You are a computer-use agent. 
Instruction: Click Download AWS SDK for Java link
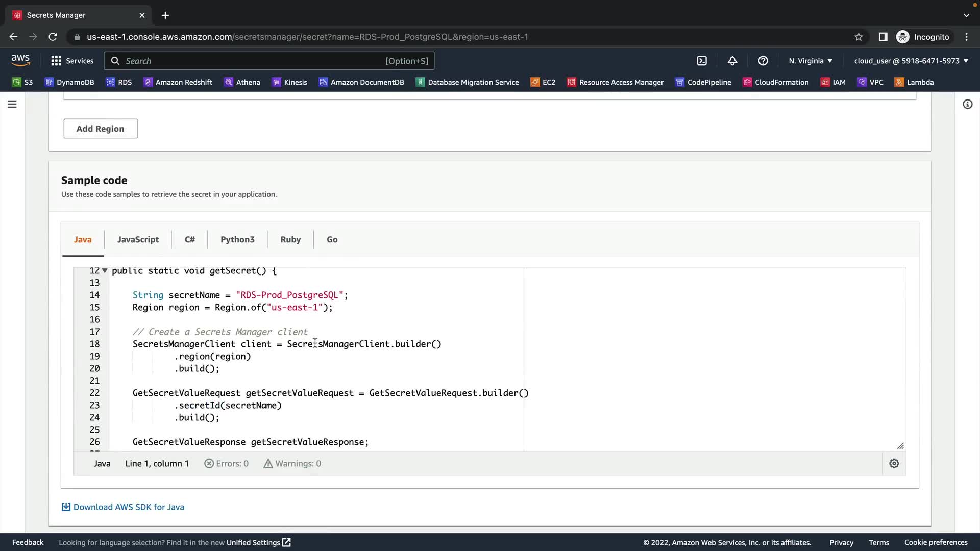point(128,507)
